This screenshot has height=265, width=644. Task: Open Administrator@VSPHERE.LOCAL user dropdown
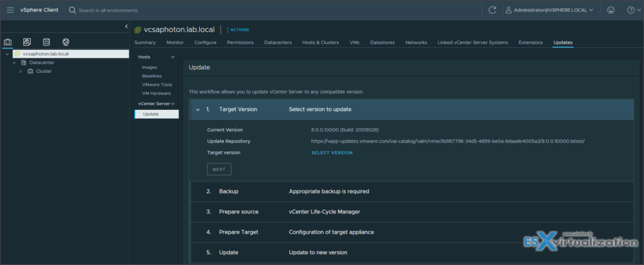[549, 10]
